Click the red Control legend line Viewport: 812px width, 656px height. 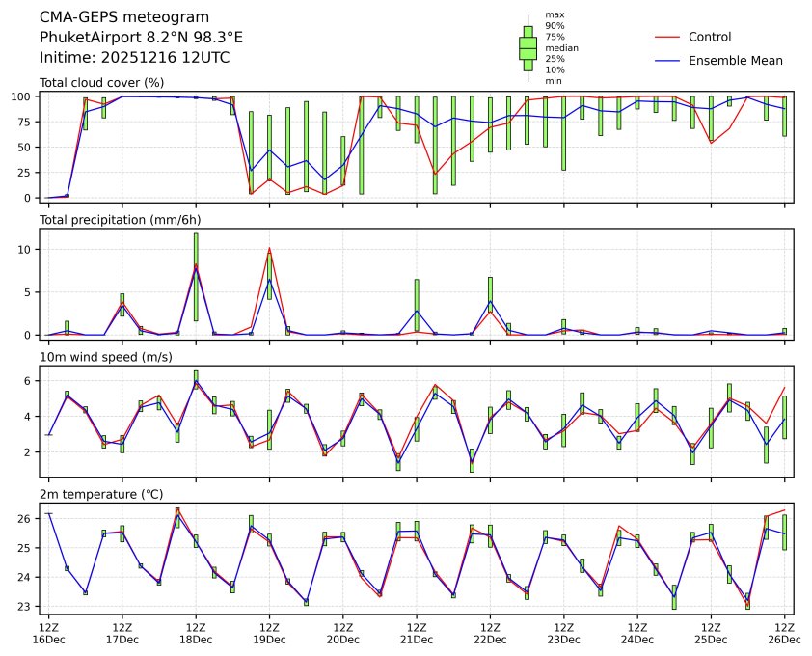click(x=667, y=37)
